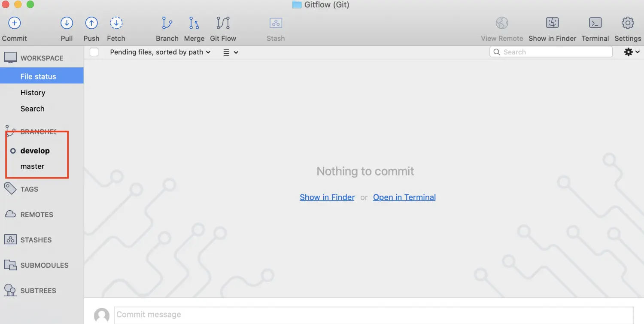Focus the Search input field
The width and height of the screenshot is (644, 324).
coord(551,52)
